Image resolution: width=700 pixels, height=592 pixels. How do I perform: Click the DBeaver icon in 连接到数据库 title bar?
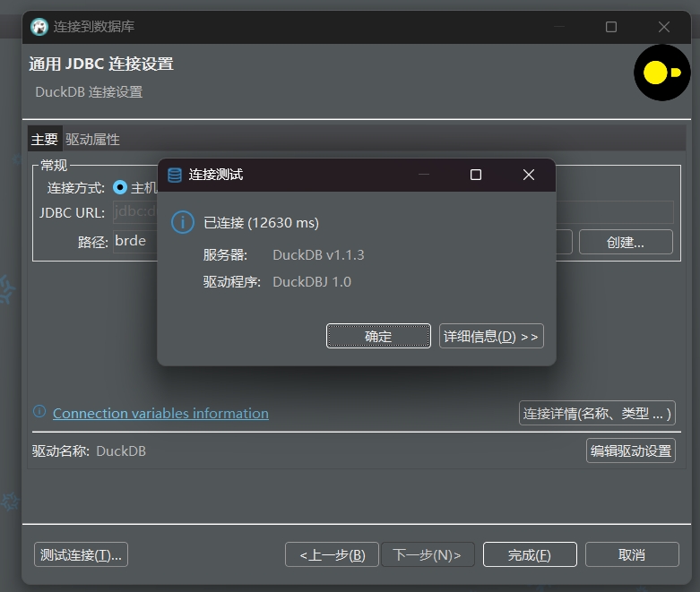pyautogui.click(x=39, y=27)
